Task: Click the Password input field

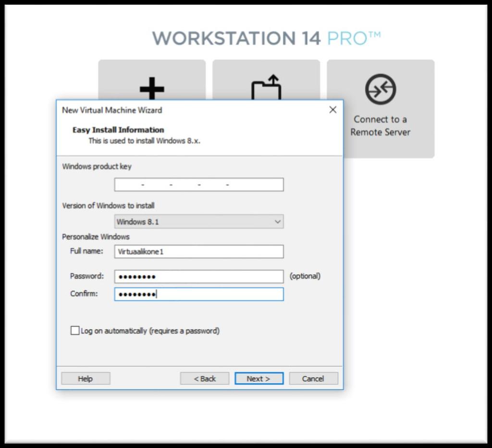Action: (199, 276)
